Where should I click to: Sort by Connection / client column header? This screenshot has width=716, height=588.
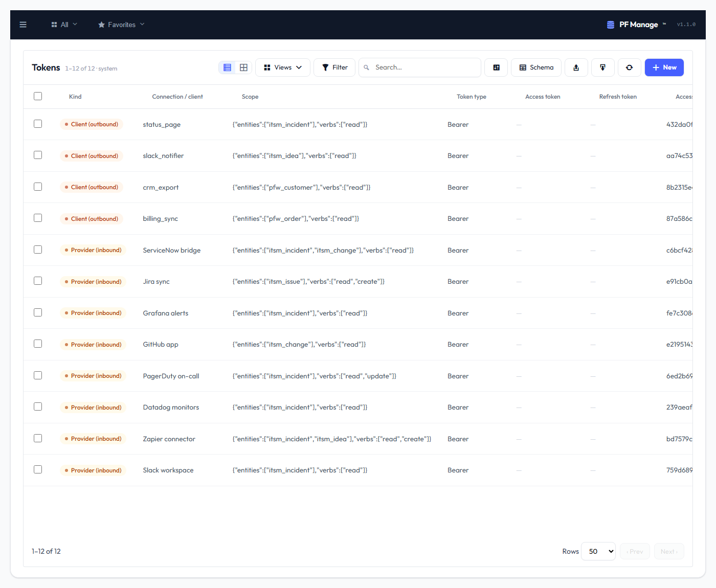[x=177, y=97]
